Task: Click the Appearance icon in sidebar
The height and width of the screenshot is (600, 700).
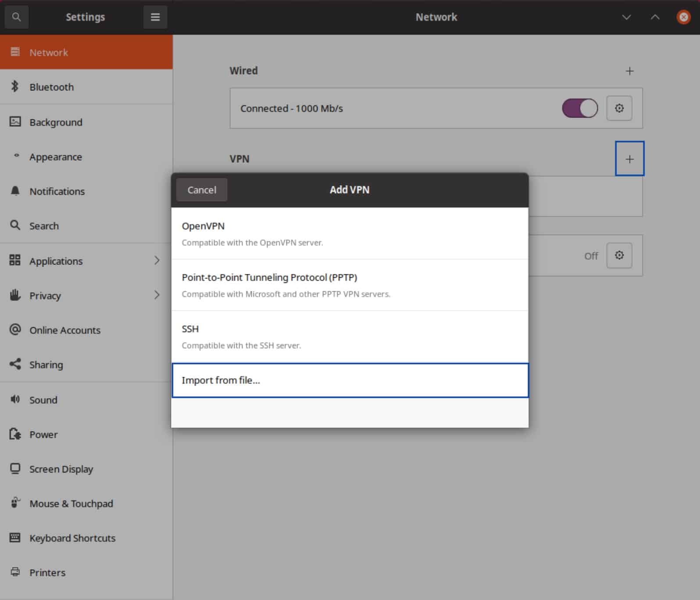Action: point(16,156)
